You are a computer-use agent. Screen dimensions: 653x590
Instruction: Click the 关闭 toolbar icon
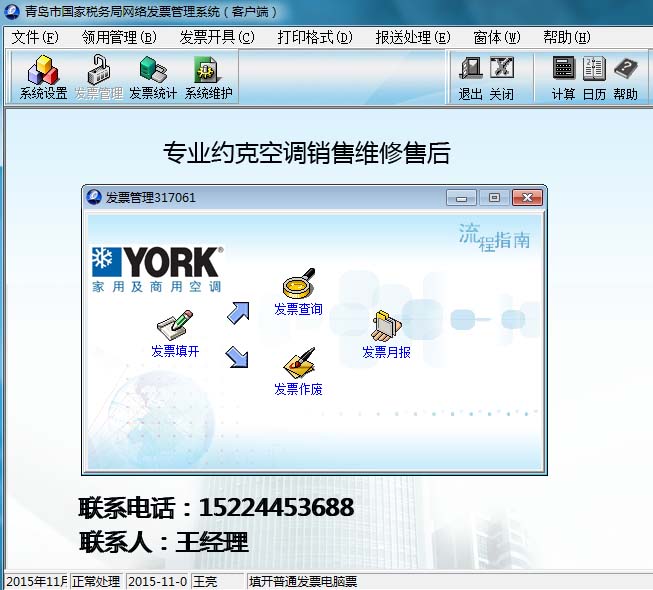(x=502, y=68)
